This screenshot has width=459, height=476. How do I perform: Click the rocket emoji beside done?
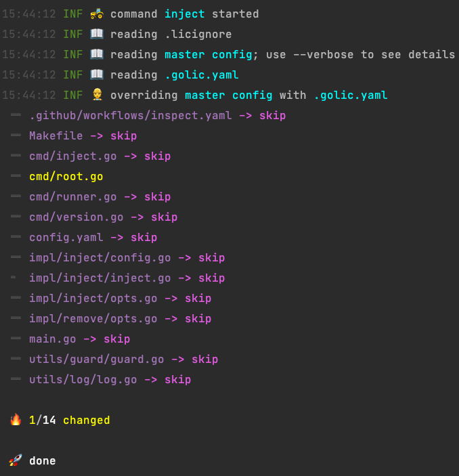coord(16,460)
